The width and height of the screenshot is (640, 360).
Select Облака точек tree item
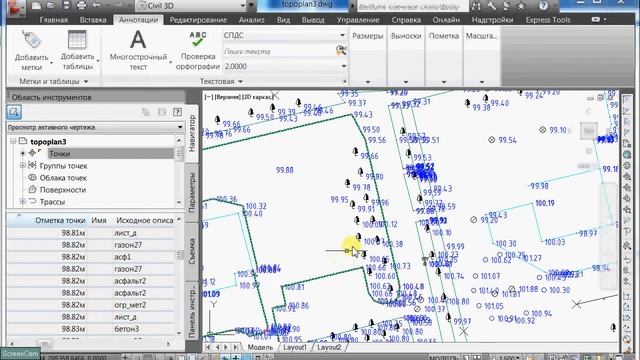tap(63, 178)
